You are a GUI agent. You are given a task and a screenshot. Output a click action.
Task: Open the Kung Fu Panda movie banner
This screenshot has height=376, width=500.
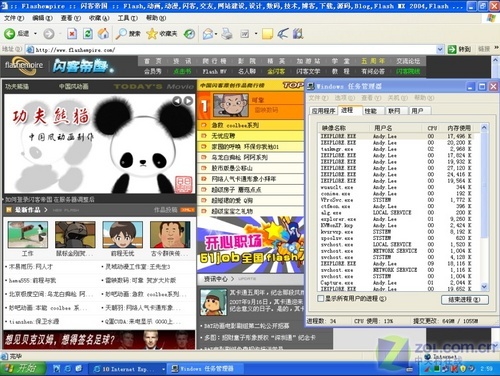tap(100, 144)
